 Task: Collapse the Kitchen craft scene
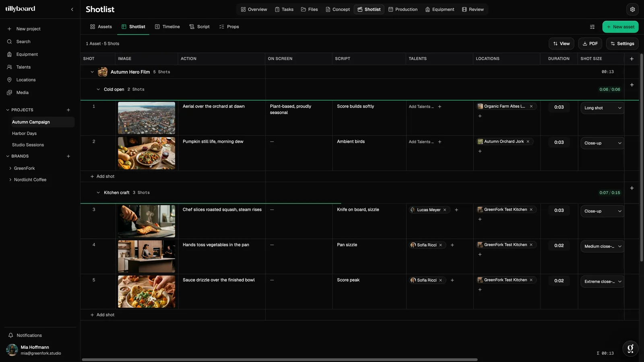(x=98, y=193)
